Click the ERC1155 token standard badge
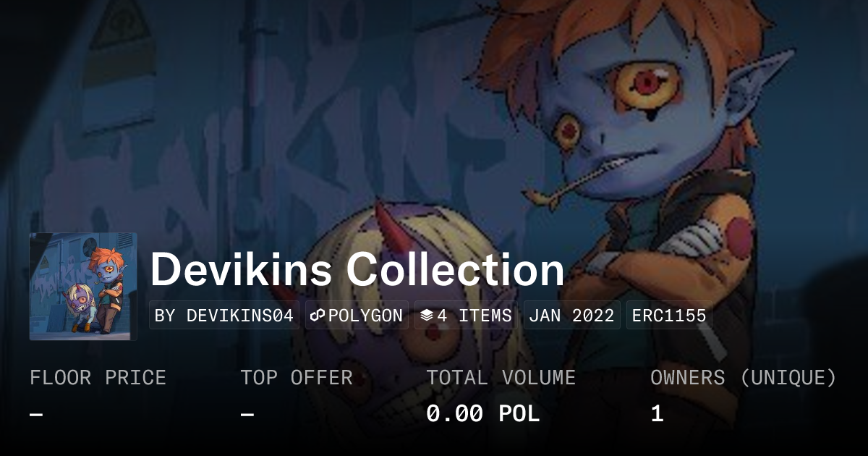 coord(669,316)
